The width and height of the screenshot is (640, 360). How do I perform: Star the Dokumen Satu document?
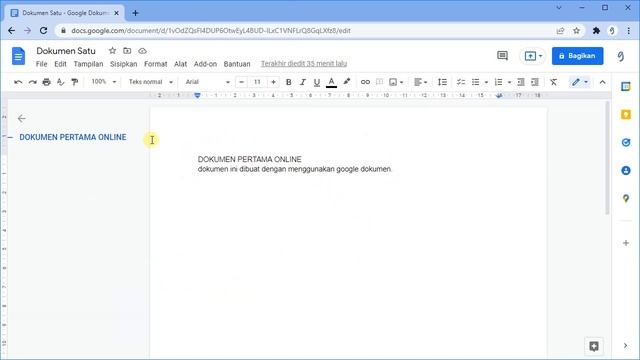112,51
